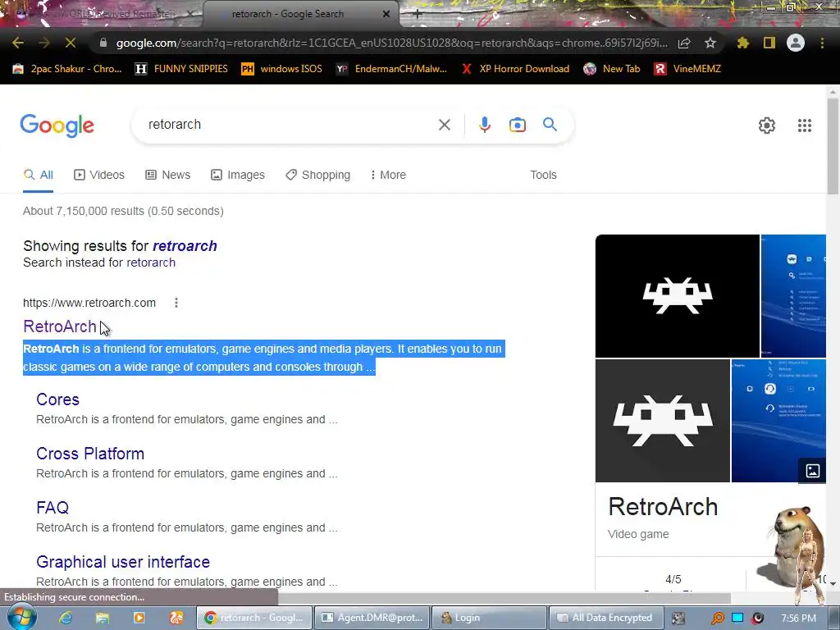Image resolution: width=840 pixels, height=630 pixels.
Task: Bookmark this page with the star icon
Action: (710, 43)
